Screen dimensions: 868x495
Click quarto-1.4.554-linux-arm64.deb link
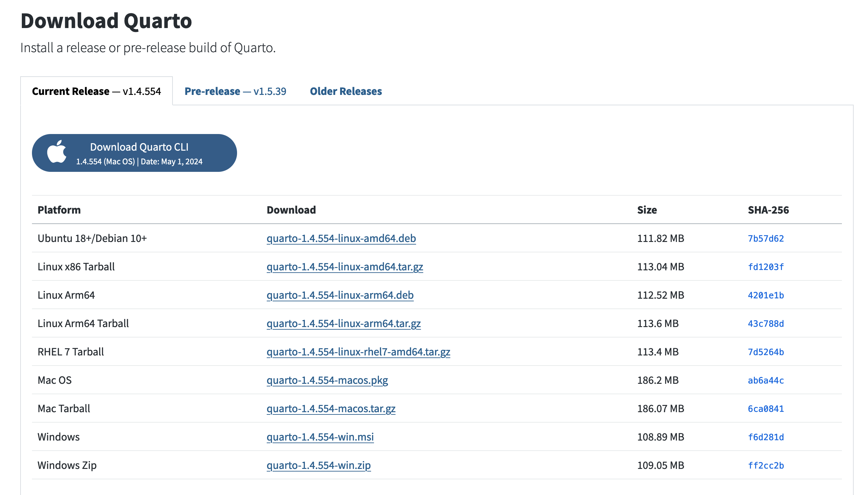[339, 295]
